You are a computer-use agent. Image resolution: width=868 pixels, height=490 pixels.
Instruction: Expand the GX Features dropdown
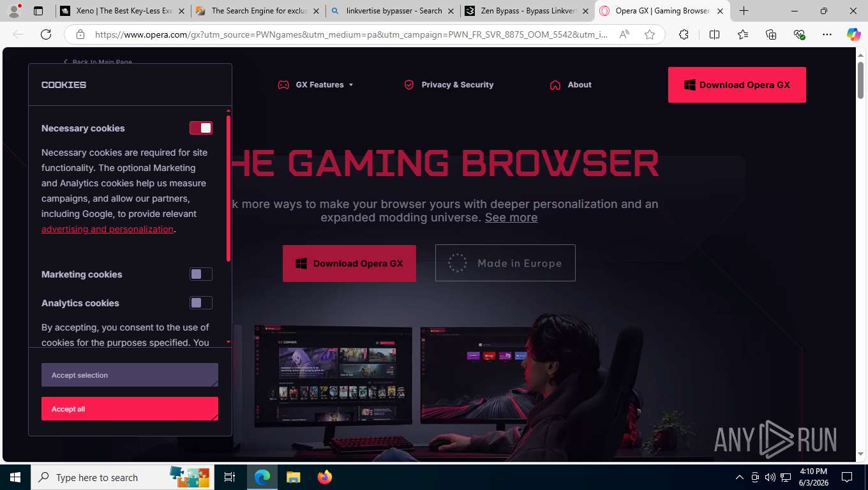coord(315,85)
